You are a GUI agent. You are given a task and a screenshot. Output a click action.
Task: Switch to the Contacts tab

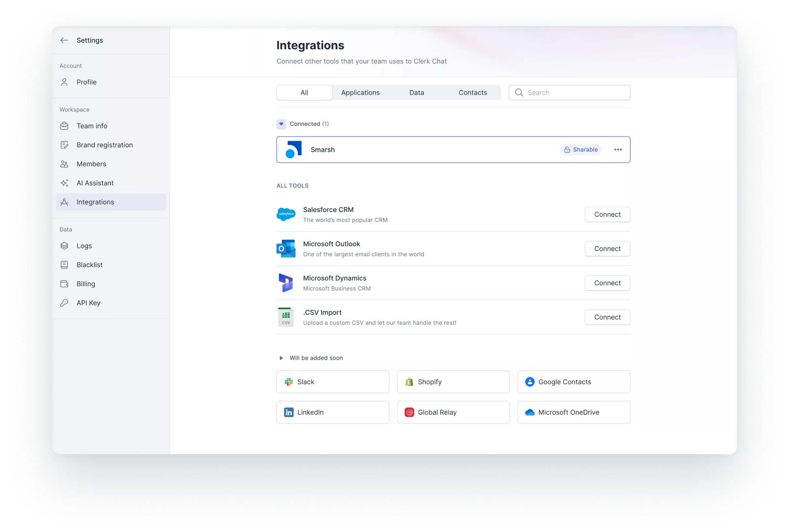[x=472, y=93]
